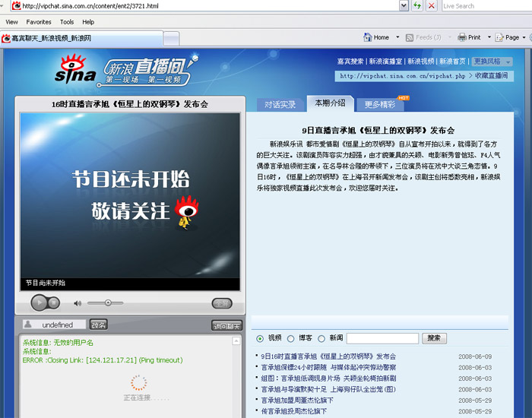Open the 新浪视频 link
The width and height of the screenshot is (532, 418).
click(421, 62)
